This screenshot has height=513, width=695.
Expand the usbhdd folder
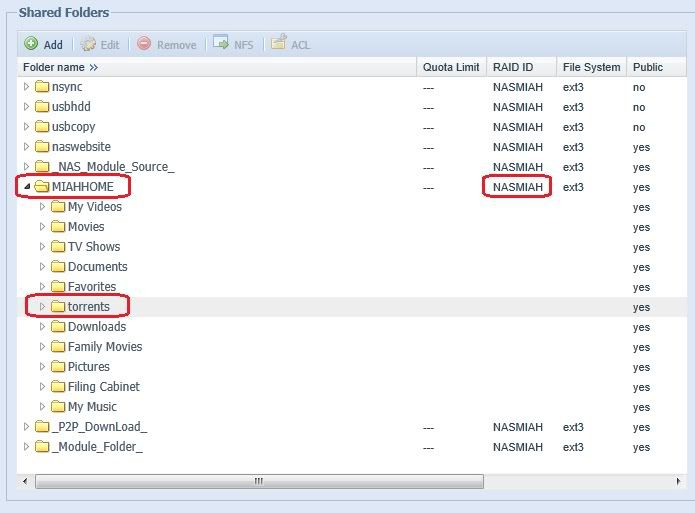tap(26, 106)
